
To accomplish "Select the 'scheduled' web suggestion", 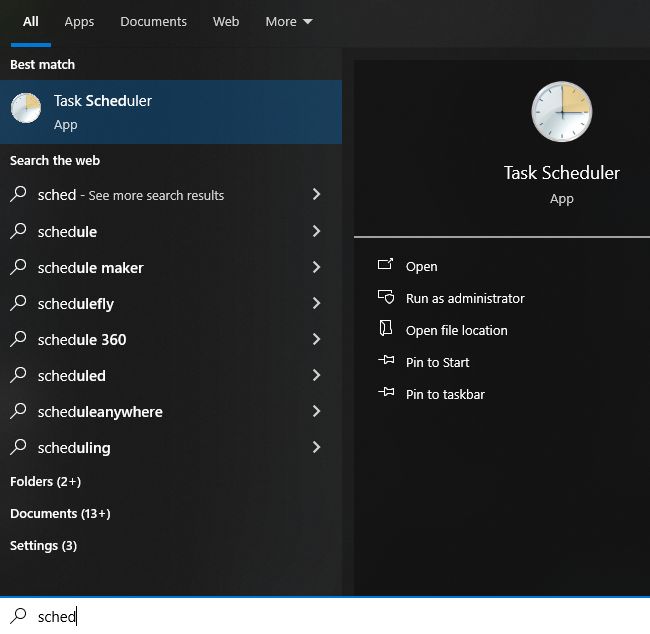I will [171, 376].
